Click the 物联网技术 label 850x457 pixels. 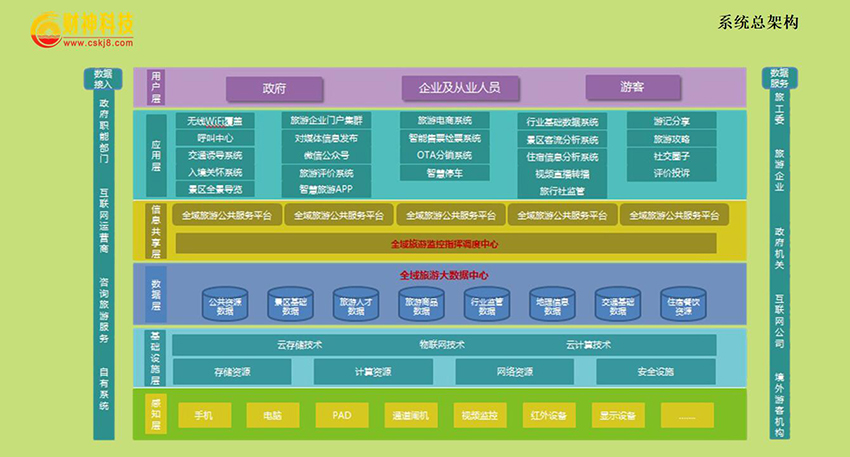click(x=442, y=344)
